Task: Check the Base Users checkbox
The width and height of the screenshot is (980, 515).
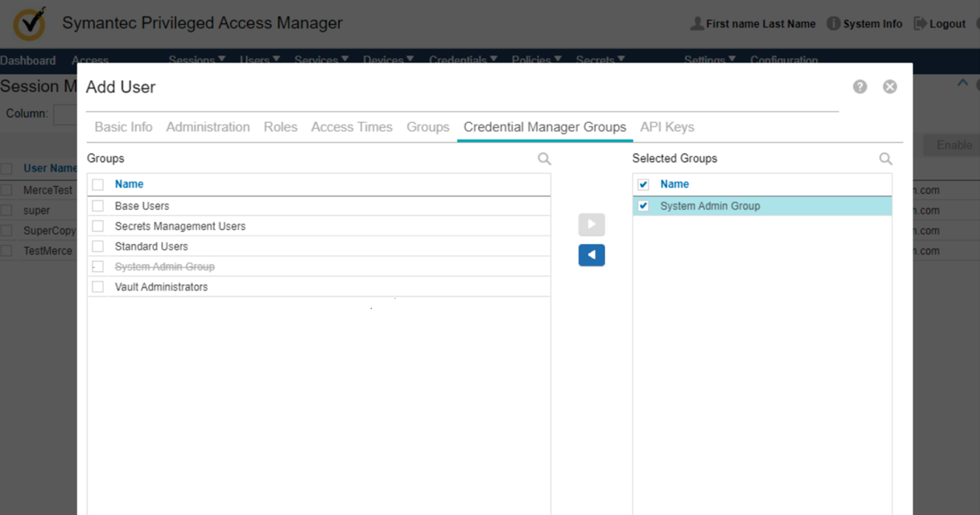Action: click(98, 206)
